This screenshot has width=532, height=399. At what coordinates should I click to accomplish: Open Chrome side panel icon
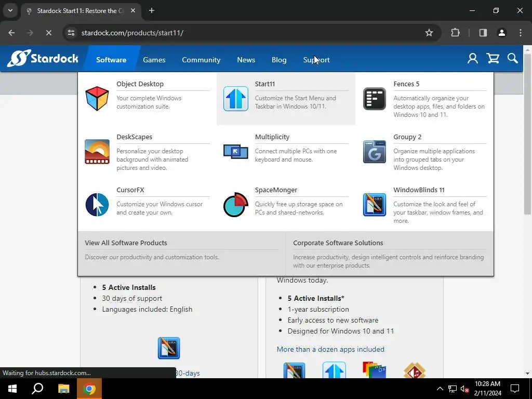pos(483,33)
